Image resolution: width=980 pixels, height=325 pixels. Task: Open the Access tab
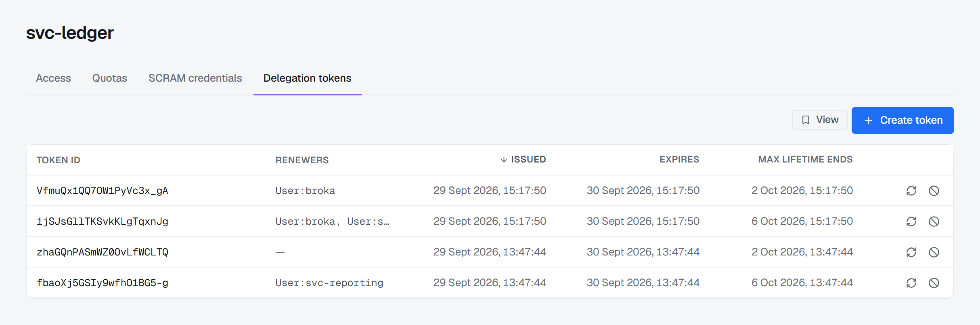(x=53, y=78)
